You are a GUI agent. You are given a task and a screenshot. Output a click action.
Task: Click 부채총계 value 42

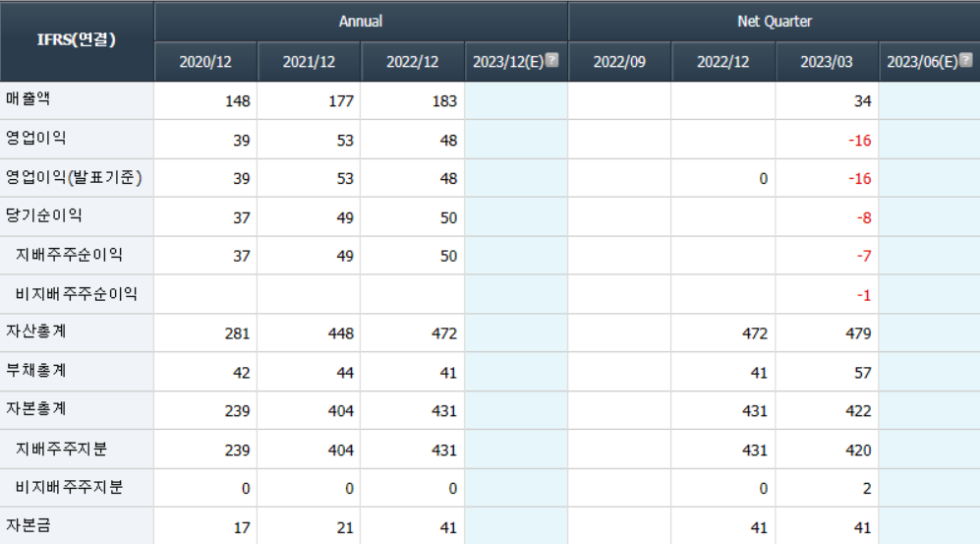(241, 373)
